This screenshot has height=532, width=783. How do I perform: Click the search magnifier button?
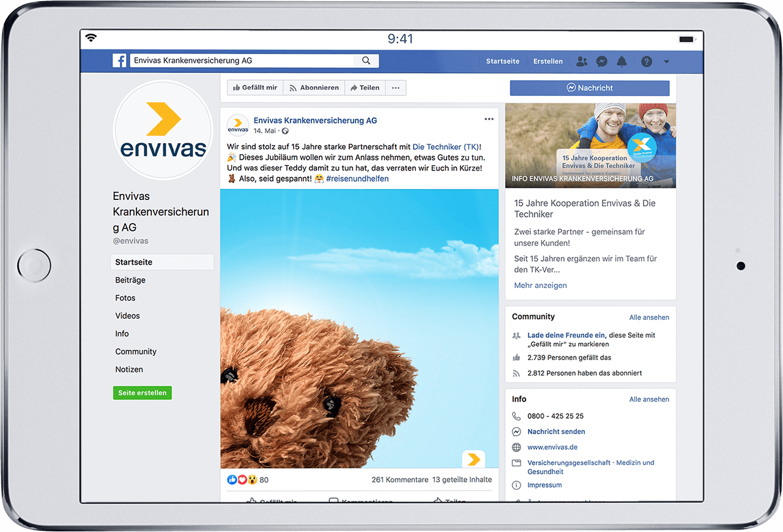[366, 61]
